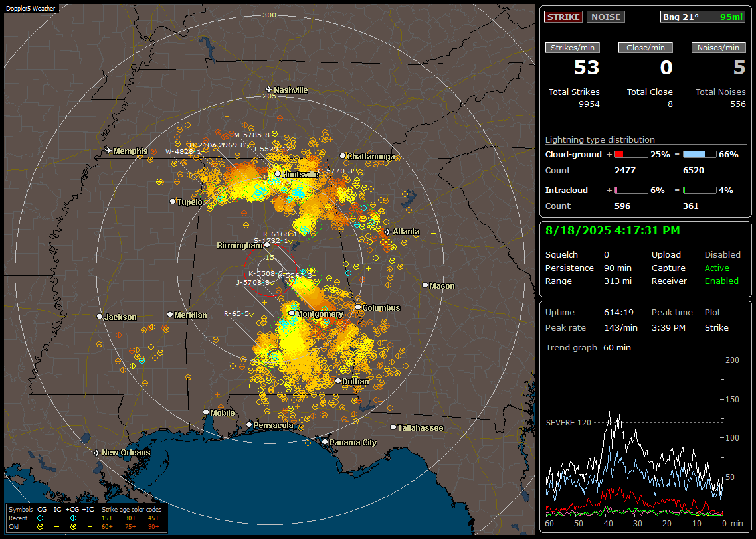The image size is (756, 539).
Task: Click the positive intracloud pink percentage bar
Action: (631, 191)
